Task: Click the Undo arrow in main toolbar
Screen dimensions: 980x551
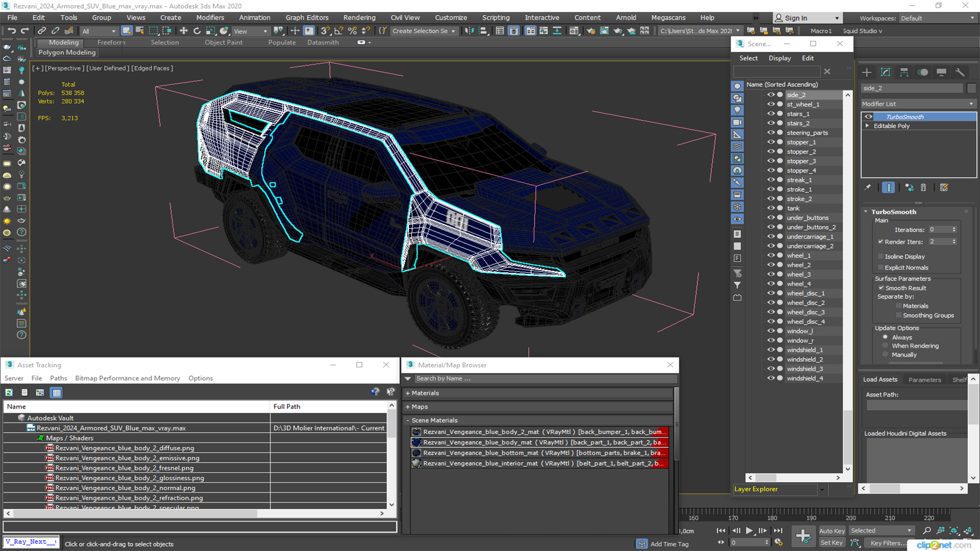Action: (x=11, y=31)
